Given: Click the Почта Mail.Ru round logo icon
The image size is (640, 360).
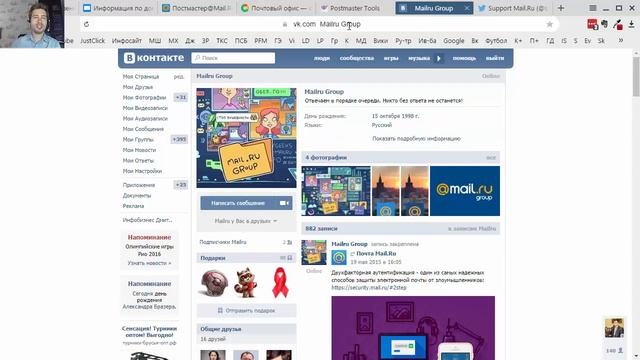Looking at the screenshot, I should click(339, 258).
